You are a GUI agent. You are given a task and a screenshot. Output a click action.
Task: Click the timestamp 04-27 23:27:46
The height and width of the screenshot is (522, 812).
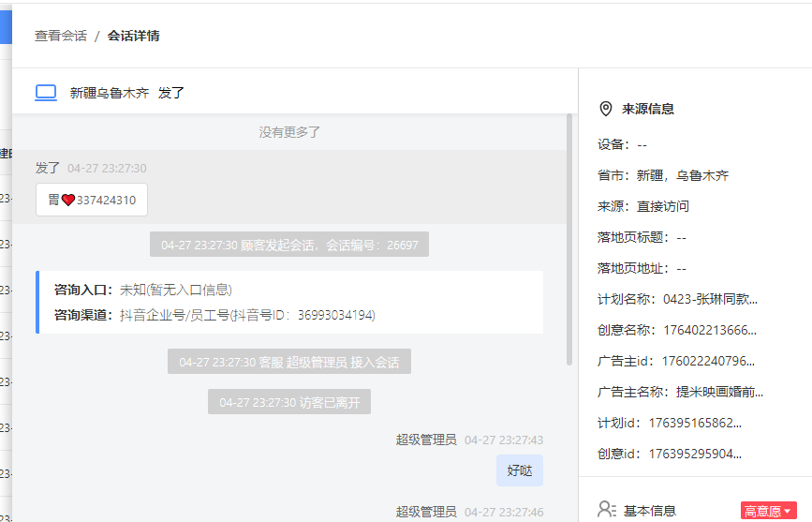[504, 512]
